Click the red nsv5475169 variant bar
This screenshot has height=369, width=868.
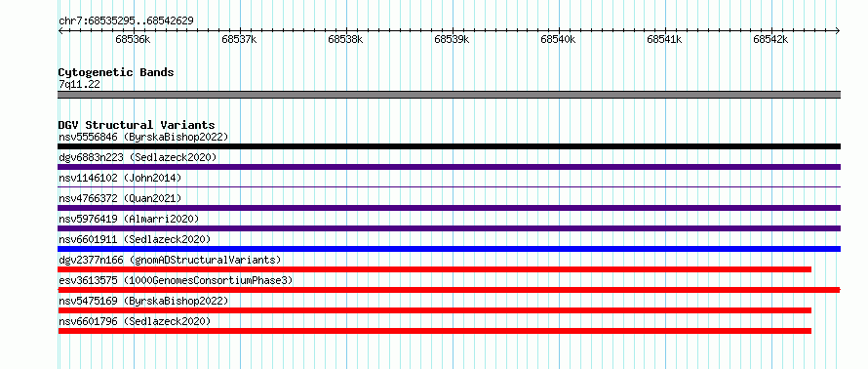click(435, 310)
